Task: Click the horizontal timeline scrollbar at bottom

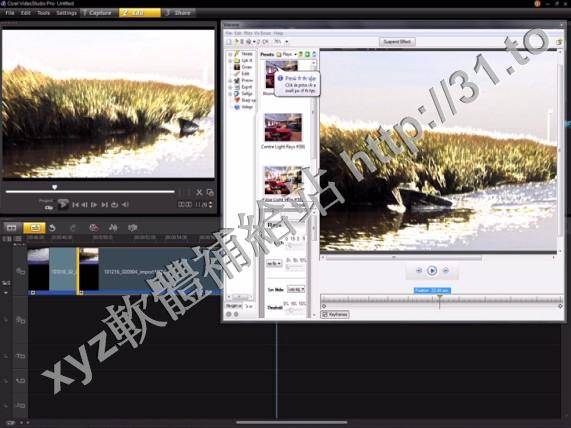Action: click(x=291, y=423)
